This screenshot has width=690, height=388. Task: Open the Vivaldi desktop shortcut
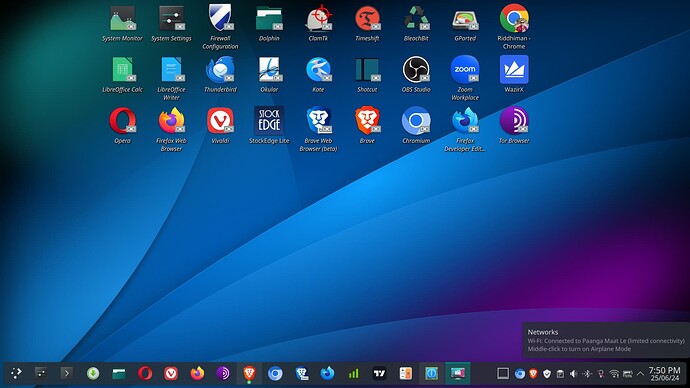click(220, 121)
